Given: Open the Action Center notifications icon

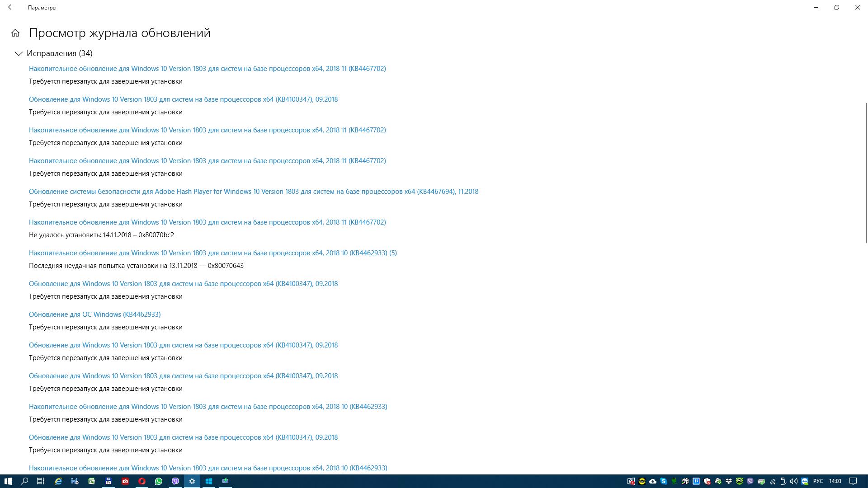Looking at the screenshot, I should coord(853,481).
